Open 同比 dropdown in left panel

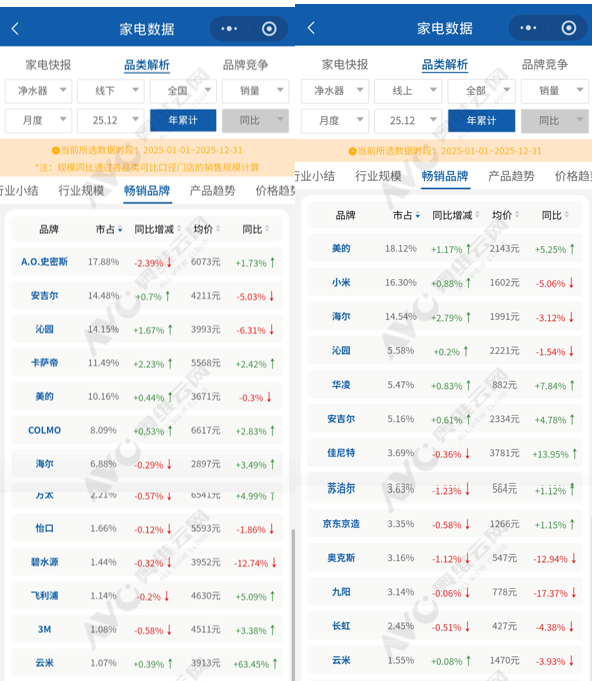(x=255, y=120)
